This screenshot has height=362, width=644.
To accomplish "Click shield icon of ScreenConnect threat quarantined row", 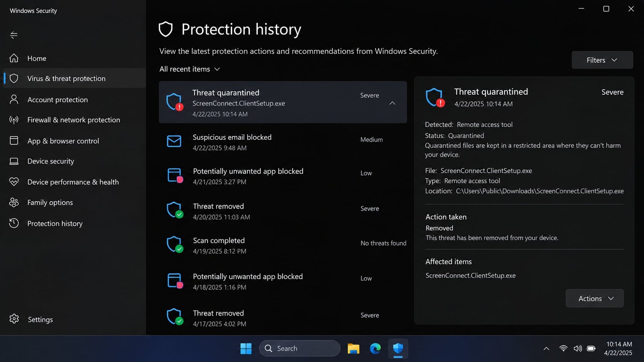I will point(174,102).
